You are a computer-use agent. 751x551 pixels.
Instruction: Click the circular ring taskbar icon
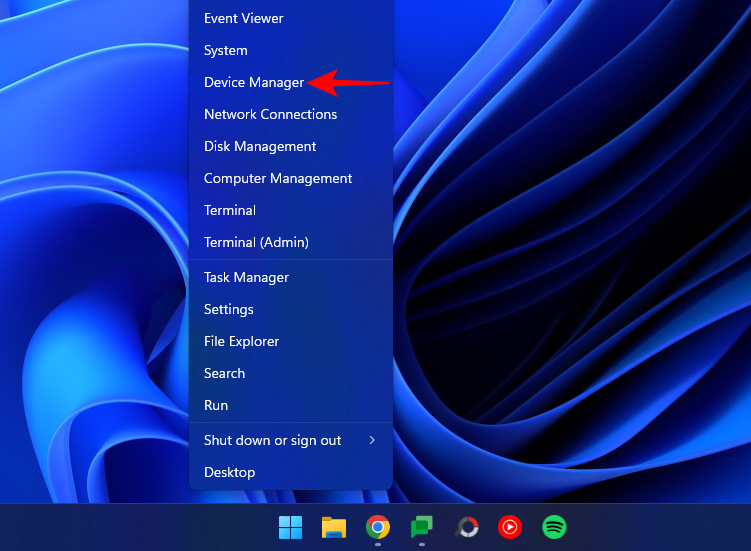click(x=466, y=527)
